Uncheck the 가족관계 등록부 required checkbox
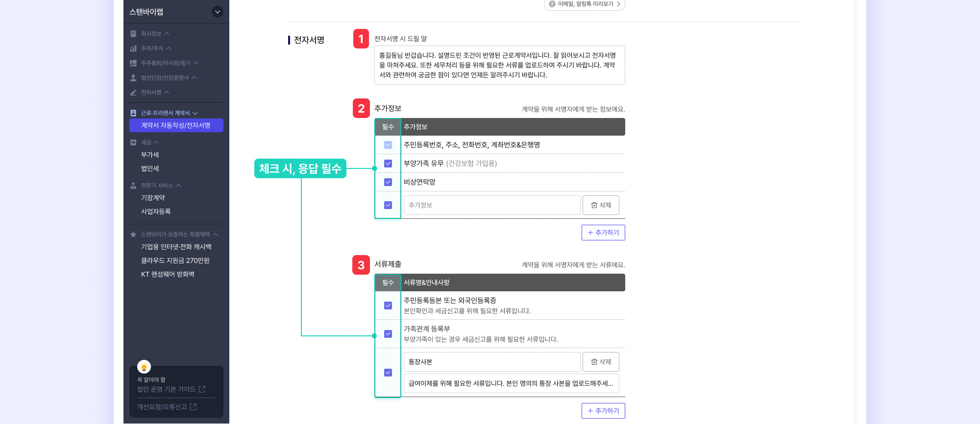The height and width of the screenshot is (424, 980). [388, 334]
